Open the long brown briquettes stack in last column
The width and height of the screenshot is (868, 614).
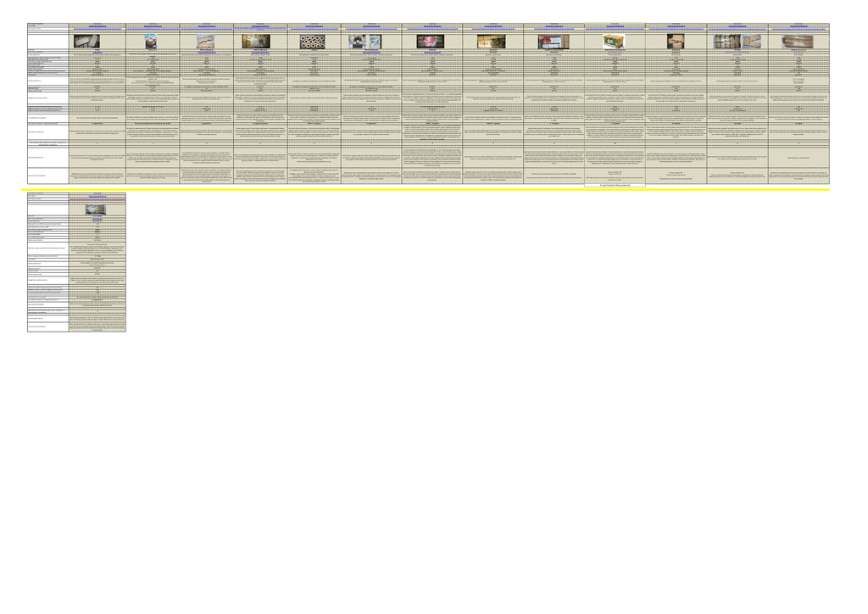click(798, 41)
